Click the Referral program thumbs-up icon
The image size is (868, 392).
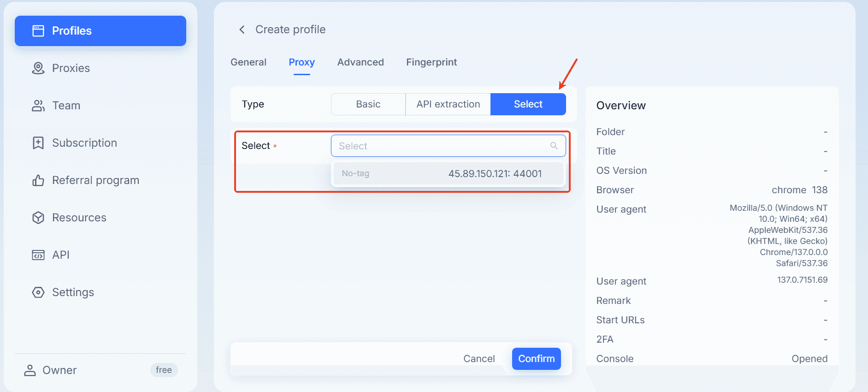pyautogui.click(x=38, y=180)
